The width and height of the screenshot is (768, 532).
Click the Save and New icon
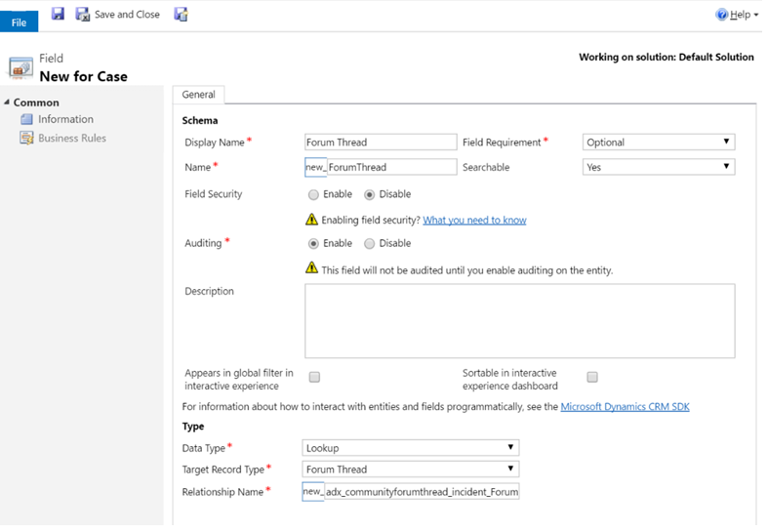[181, 15]
